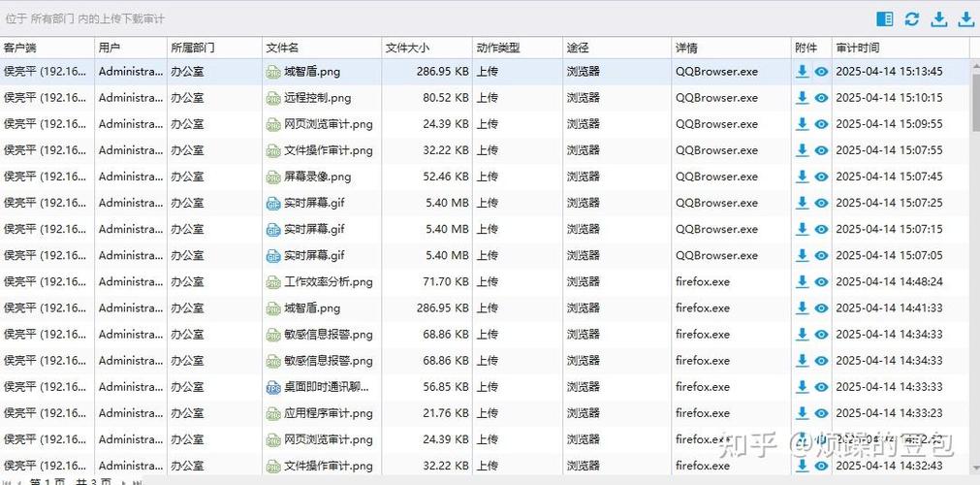Click the 途径 column header
Viewport: 980px width, 485px height.
[616, 48]
